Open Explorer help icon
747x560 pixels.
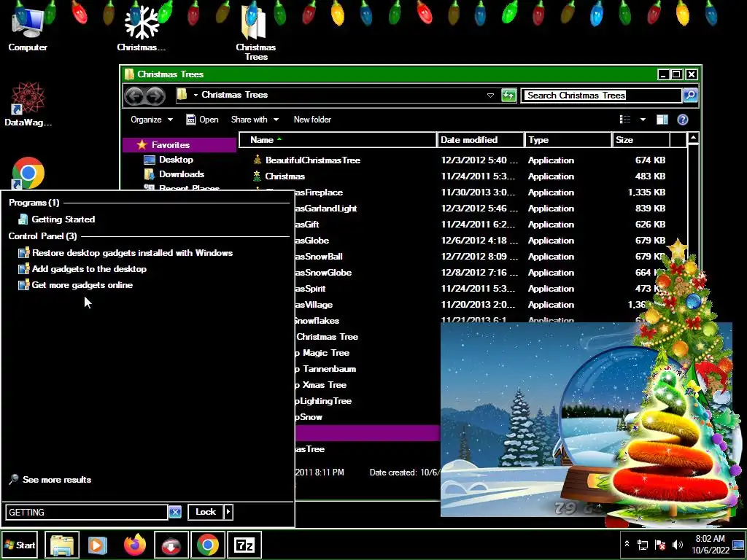point(683,120)
